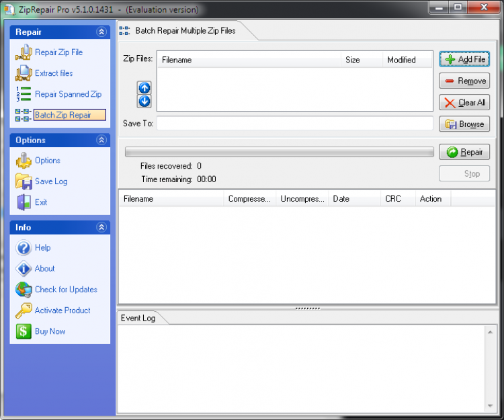Image resolution: width=504 pixels, height=420 pixels.
Task: Open the Repair Zip File link
Action: (59, 52)
